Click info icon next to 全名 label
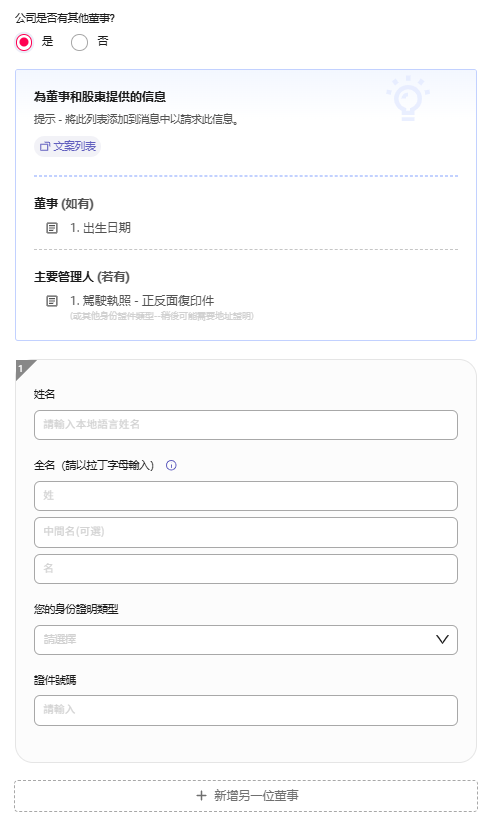 pos(171,465)
